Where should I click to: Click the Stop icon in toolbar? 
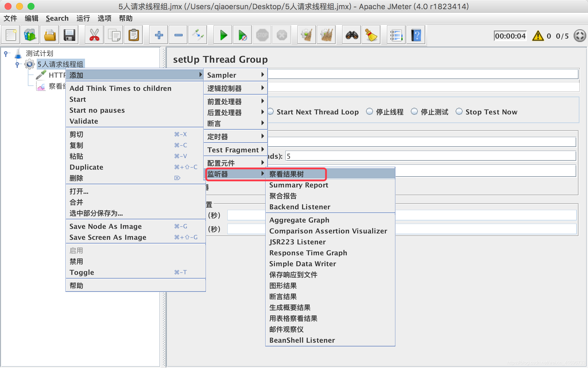pos(262,35)
